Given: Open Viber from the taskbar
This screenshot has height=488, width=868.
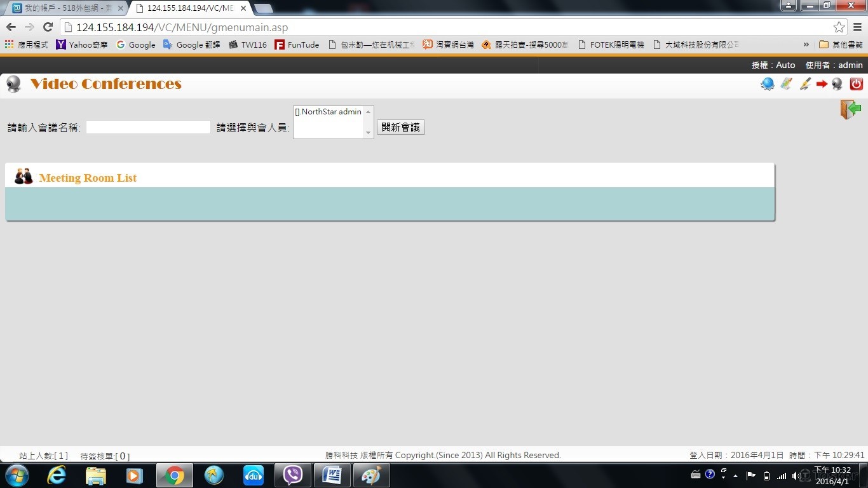Looking at the screenshot, I should [x=293, y=475].
